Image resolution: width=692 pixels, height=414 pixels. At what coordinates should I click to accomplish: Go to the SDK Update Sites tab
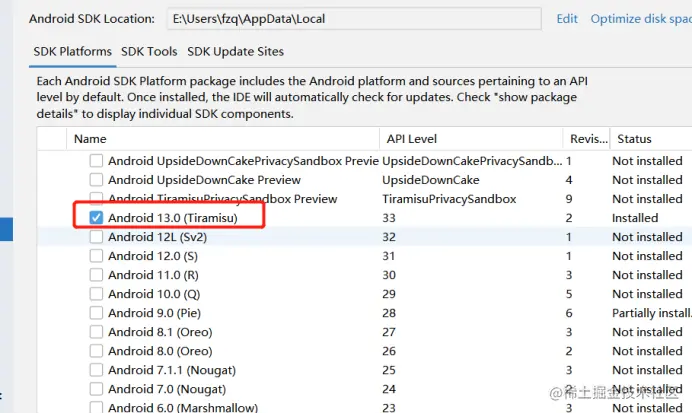click(235, 52)
